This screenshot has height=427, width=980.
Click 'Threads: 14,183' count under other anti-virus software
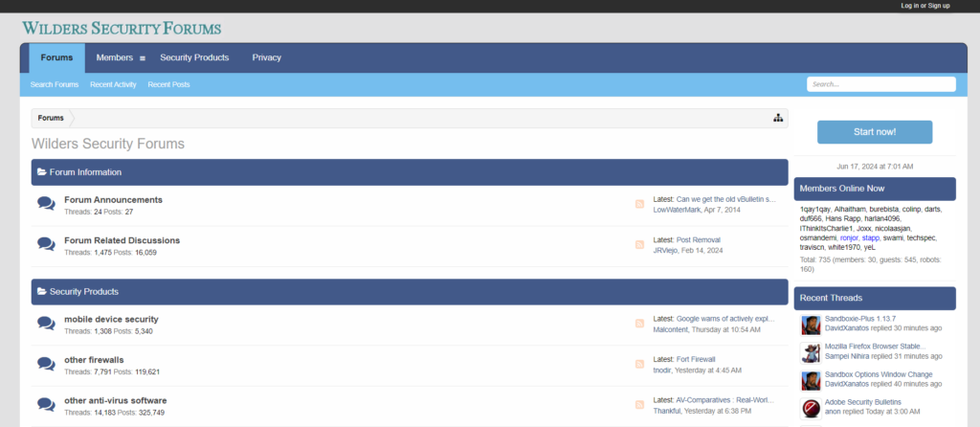[x=90, y=413]
